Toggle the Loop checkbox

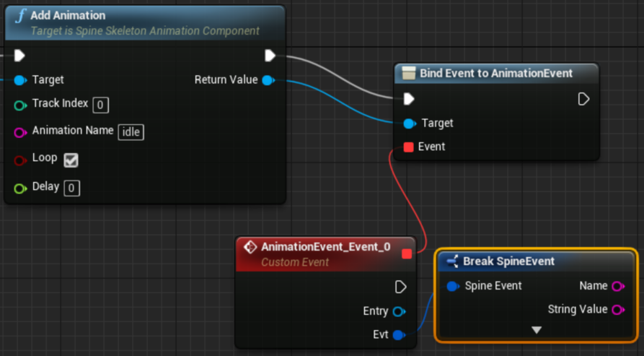pyautogui.click(x=71, y=160)
